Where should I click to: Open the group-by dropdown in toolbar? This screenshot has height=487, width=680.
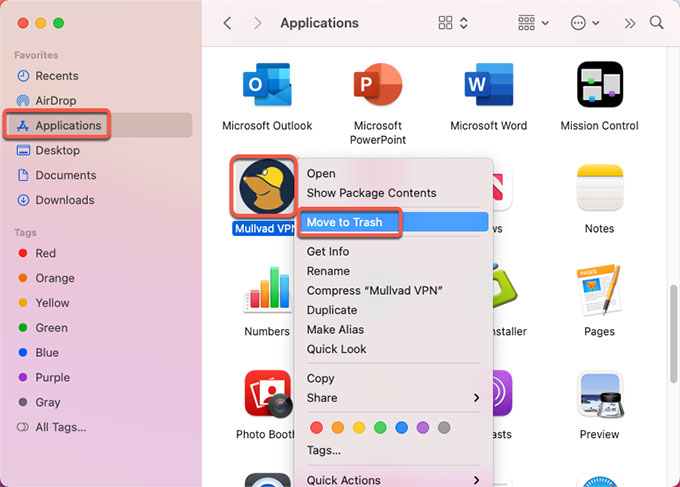pyautogui.click(x=533, y=23)
